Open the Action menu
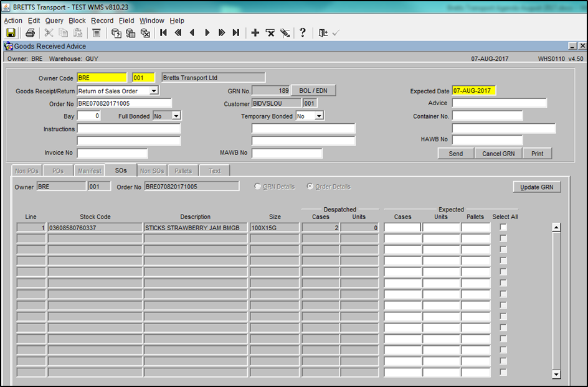Viewport: 588px width, 387px height. click(x=13, y=21)
